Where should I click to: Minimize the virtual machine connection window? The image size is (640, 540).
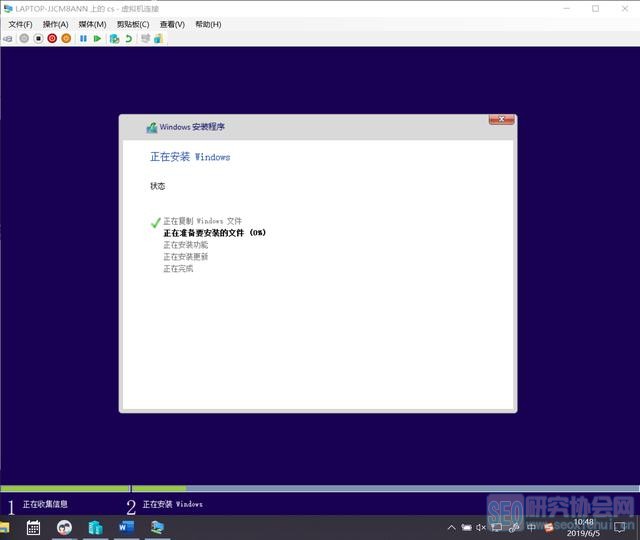[567, 9]
